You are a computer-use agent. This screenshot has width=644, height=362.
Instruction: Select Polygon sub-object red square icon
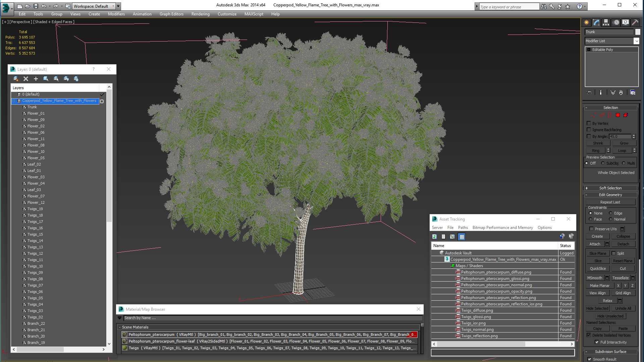click(618, 115)
